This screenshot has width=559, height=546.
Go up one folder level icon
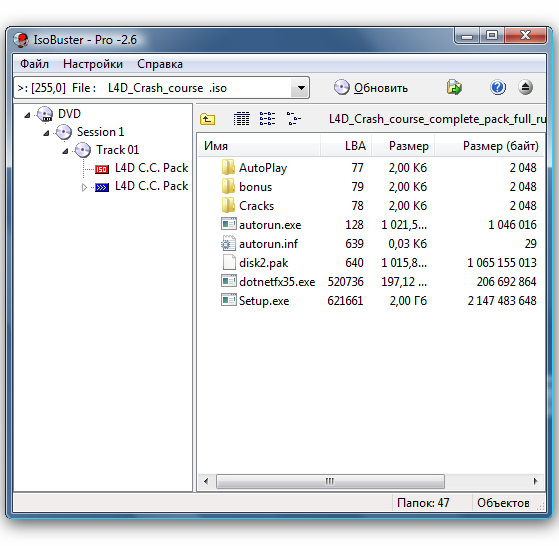point(207,119)
